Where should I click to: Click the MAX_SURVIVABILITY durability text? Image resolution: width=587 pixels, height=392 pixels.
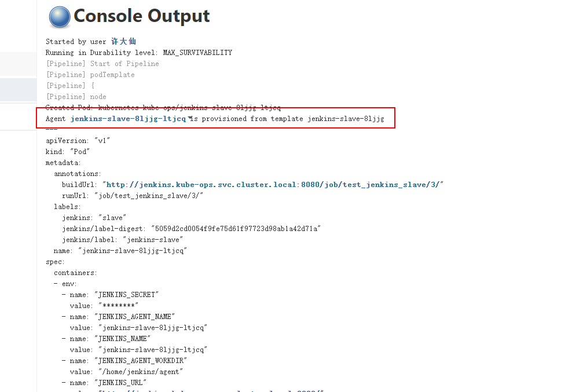[197, 53]
